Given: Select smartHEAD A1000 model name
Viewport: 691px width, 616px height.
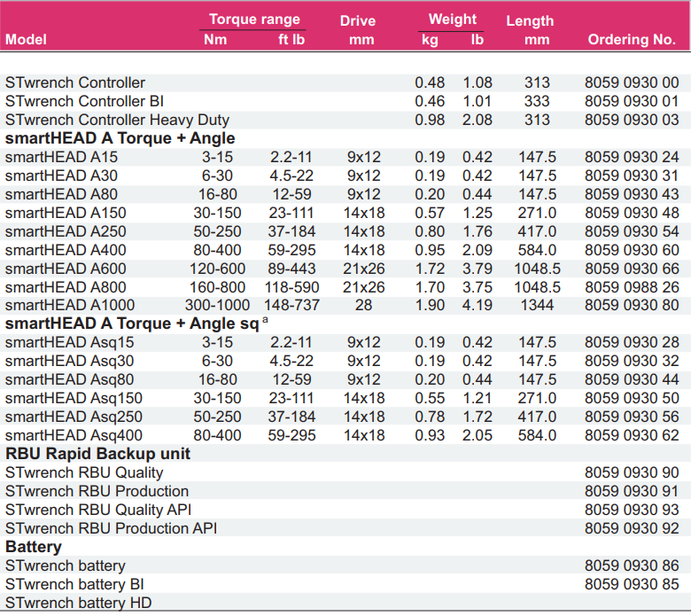Looking at the screenshot, I should (x=70, y=305).
